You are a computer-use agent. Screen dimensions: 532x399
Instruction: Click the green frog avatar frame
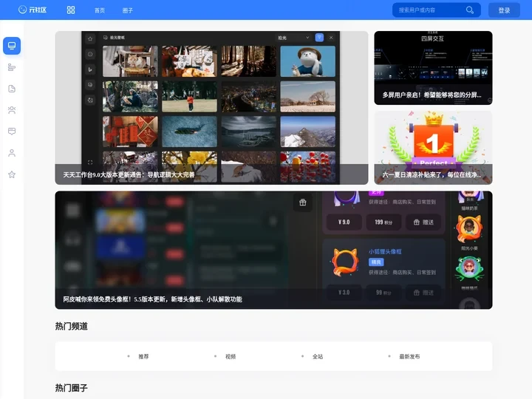(x=469, y=269)
